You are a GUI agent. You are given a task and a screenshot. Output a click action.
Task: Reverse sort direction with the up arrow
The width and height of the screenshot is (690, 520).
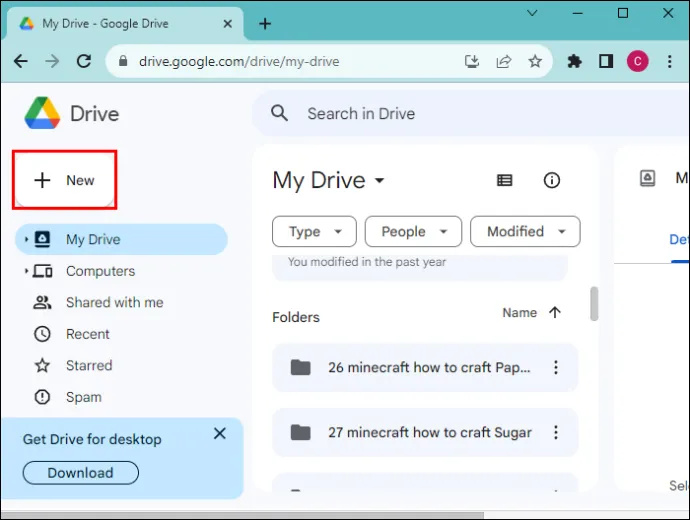point(555,312)
